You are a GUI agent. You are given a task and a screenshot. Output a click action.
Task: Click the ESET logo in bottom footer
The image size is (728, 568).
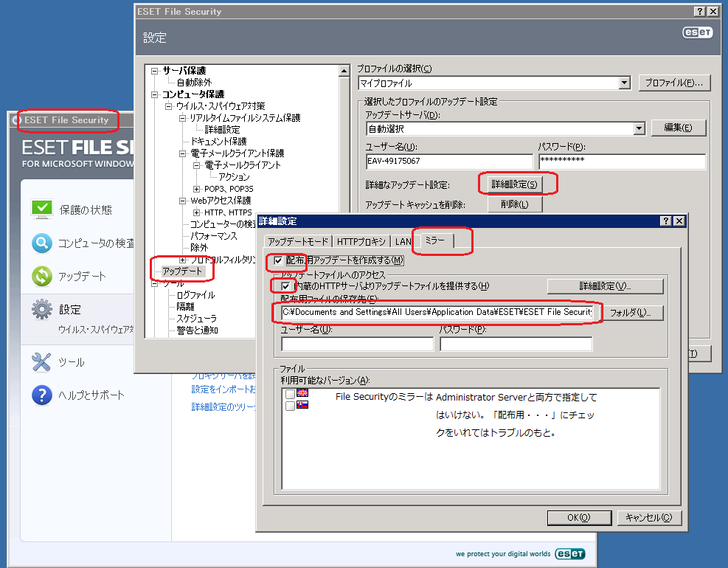click(x=570, y=554)
